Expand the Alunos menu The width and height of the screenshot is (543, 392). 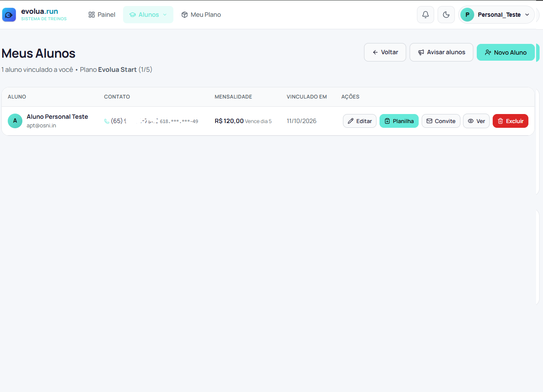click(x=148, y=15)
